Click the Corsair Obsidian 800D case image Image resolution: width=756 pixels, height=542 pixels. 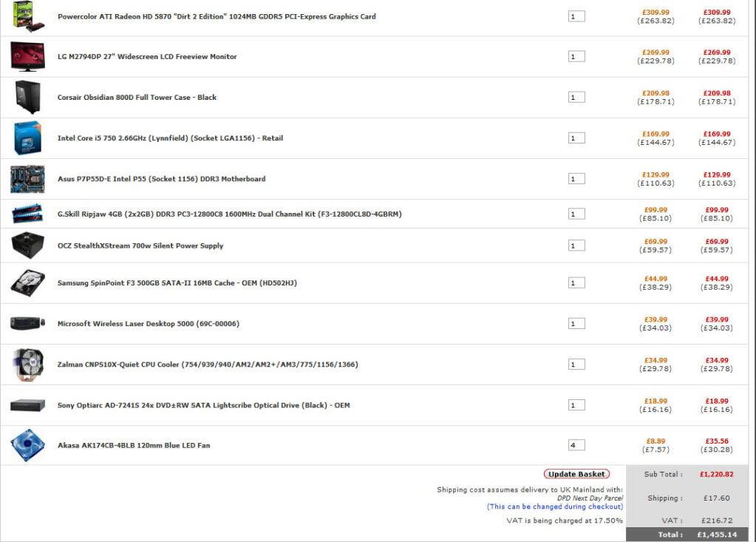27,97
